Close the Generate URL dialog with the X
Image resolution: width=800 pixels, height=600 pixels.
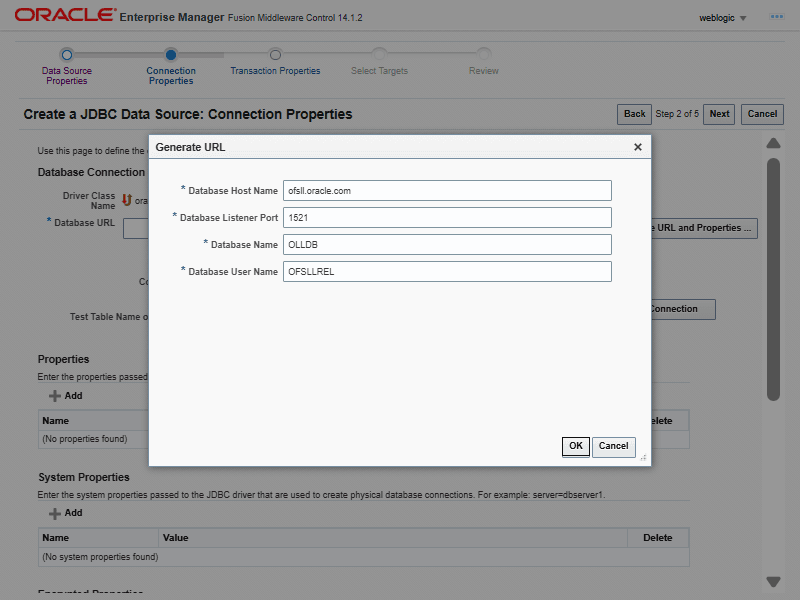pyautogui.click(x=638, y=147)
